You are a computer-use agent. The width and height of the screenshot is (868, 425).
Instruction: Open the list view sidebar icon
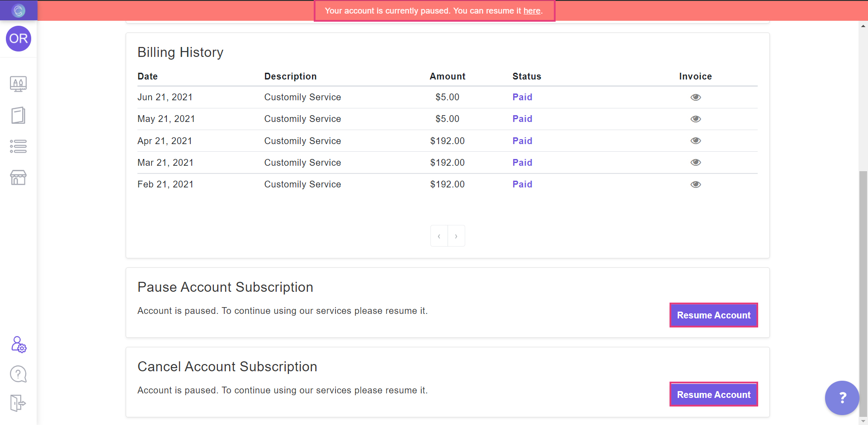coord(19,146)
